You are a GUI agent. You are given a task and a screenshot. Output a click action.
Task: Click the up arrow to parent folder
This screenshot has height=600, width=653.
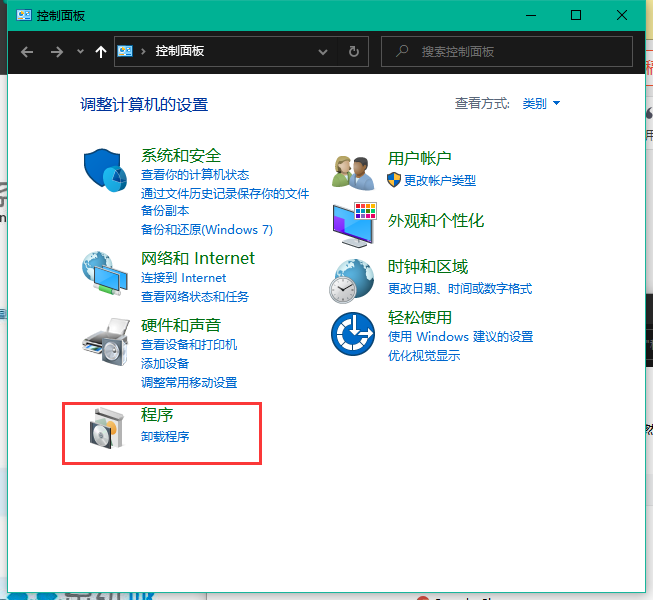coord(100,52)
